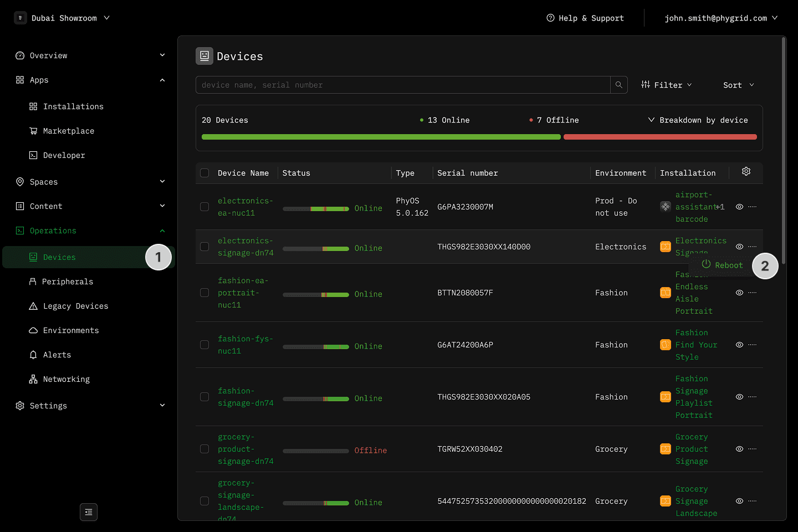798x532 pixels.
Task: Click the electronics-ea-nuc11 status history bar
Action: point(316,209)
